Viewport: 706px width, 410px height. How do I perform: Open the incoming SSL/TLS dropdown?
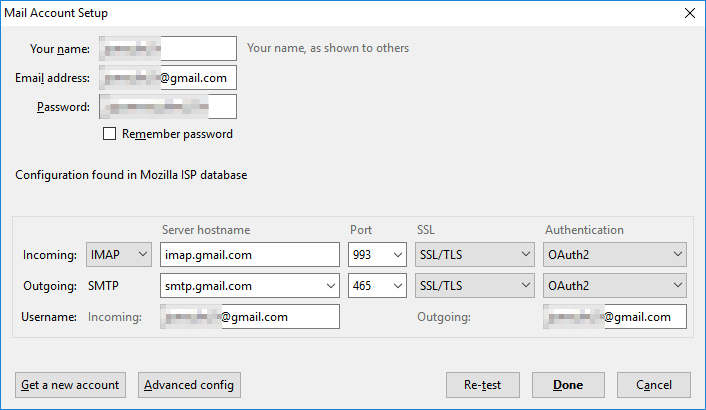pos(474,255)
